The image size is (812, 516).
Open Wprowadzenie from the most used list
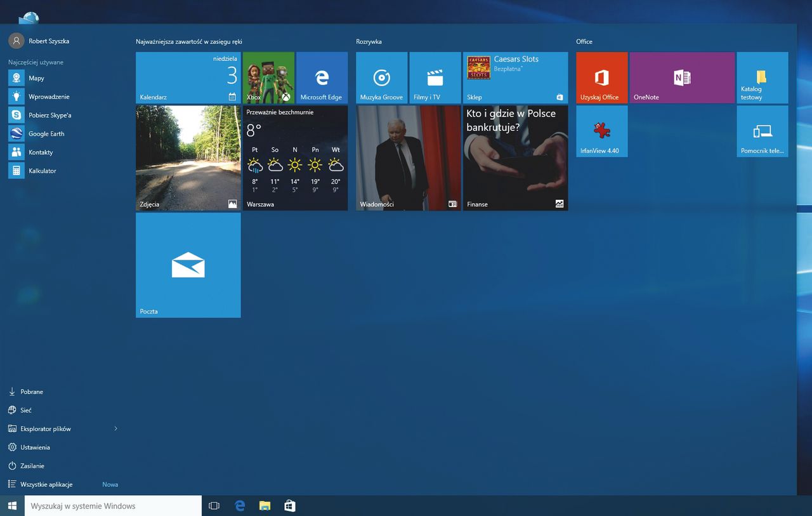[63, 96]
